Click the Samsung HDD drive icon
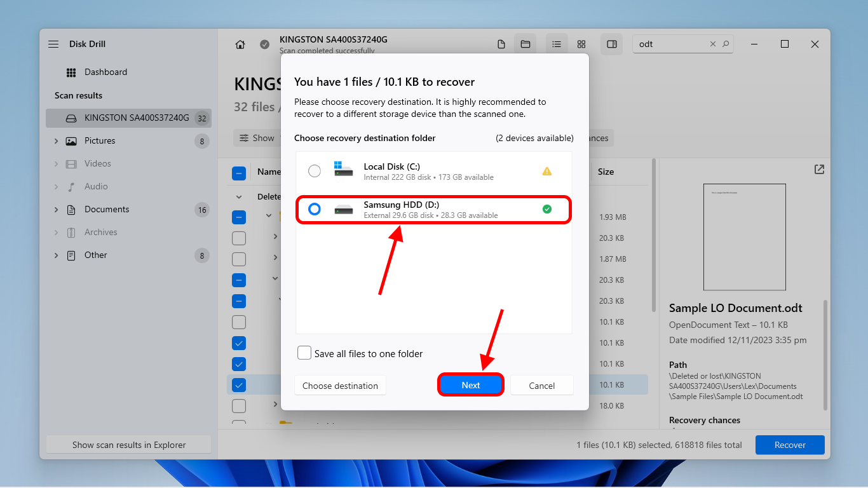 pos(344,210)
